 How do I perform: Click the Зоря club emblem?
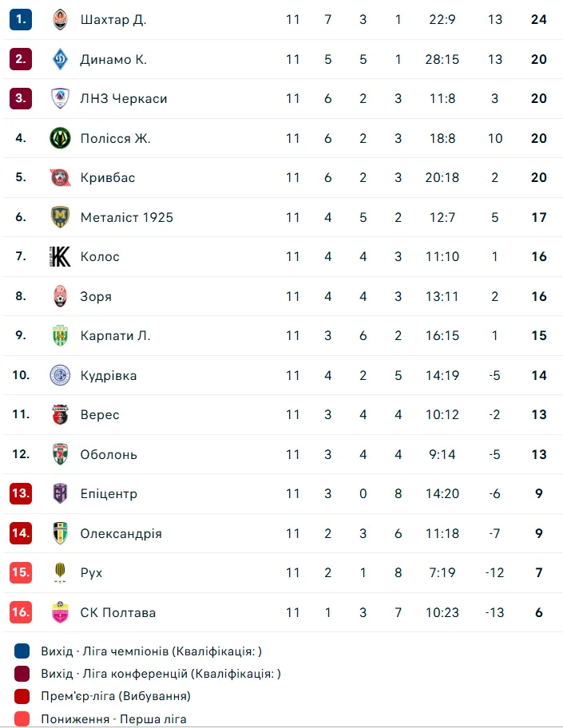click(60, 296)
